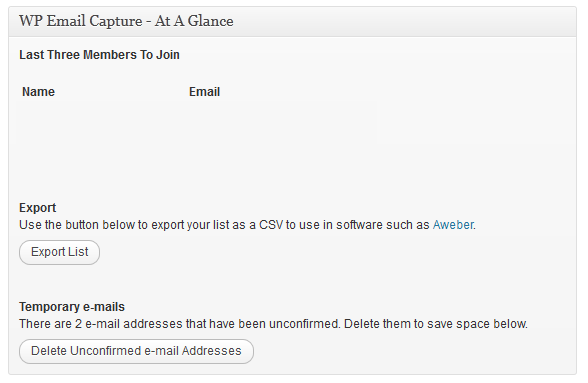Delete unconfirmed e-mail addresses

coord(136,351)
